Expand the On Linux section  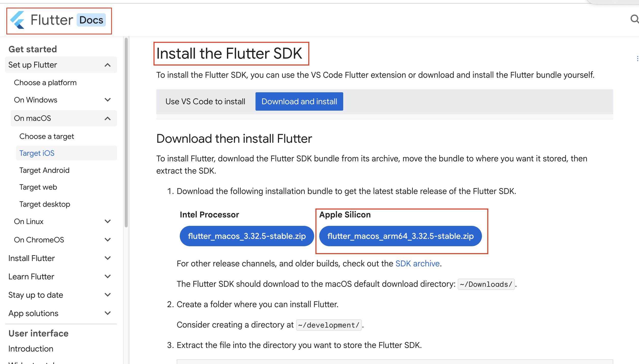point(108,221)
